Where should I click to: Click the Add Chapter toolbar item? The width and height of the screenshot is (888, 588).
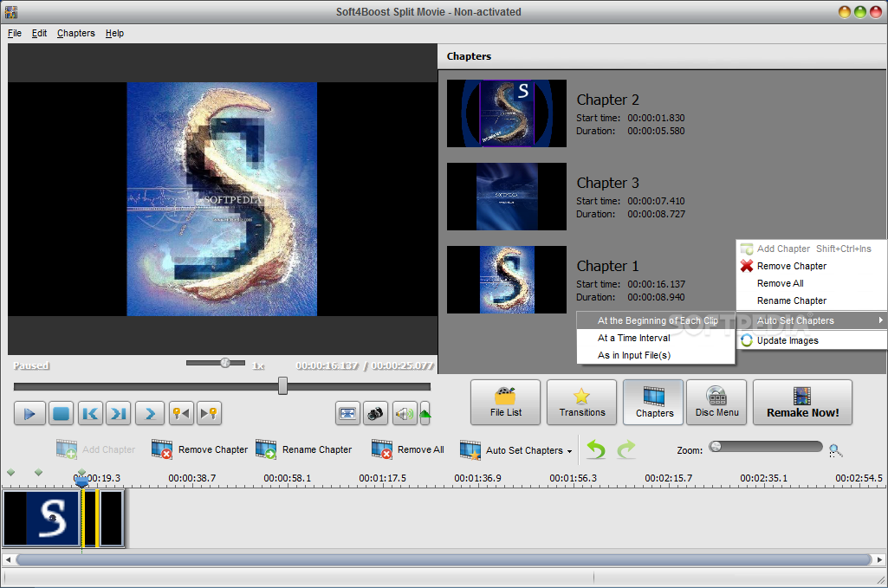click(95, 449)
